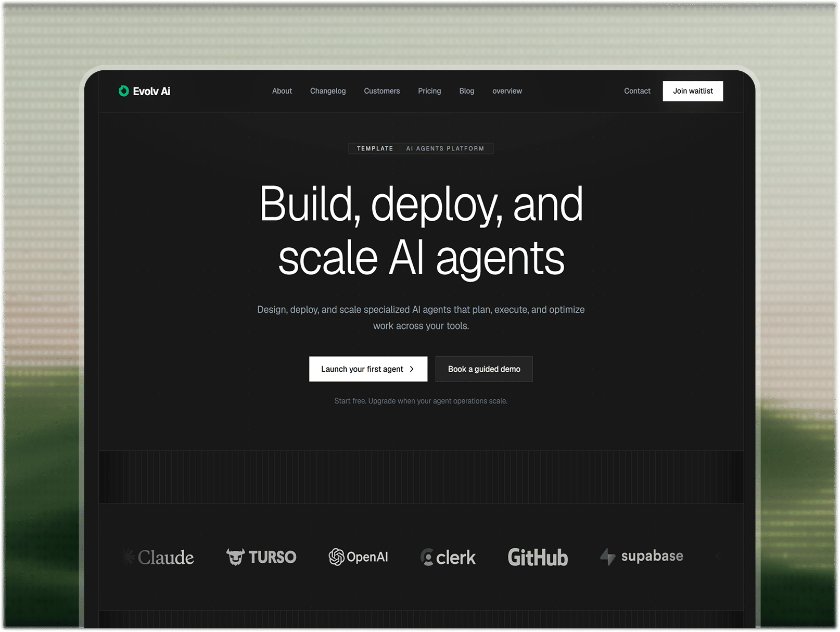Screen dimensions: 840x632
Task: Click the green Evolv Ai logo icon
Action: coord(123,91)
